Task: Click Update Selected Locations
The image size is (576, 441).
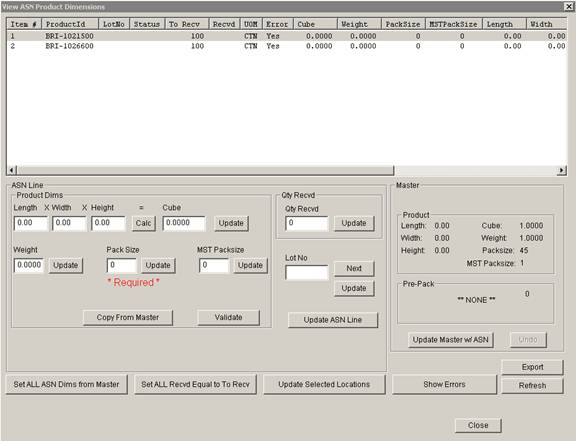Action: tap(324, 384)
